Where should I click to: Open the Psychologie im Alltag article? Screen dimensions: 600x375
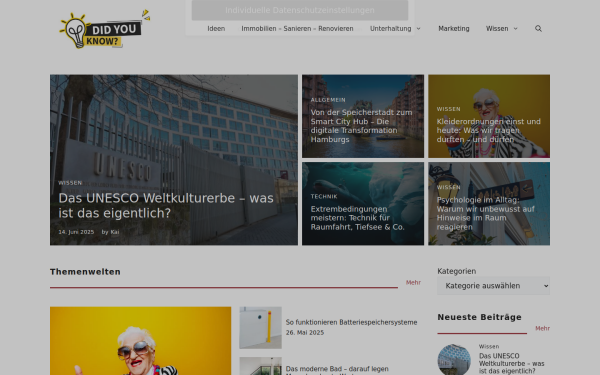486,214
